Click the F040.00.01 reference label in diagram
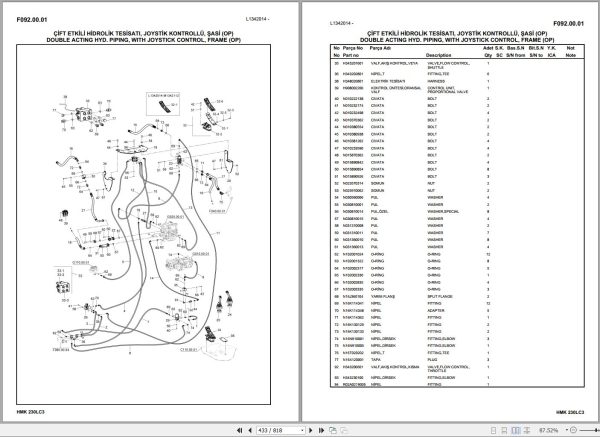 click(x=217, y=211)
